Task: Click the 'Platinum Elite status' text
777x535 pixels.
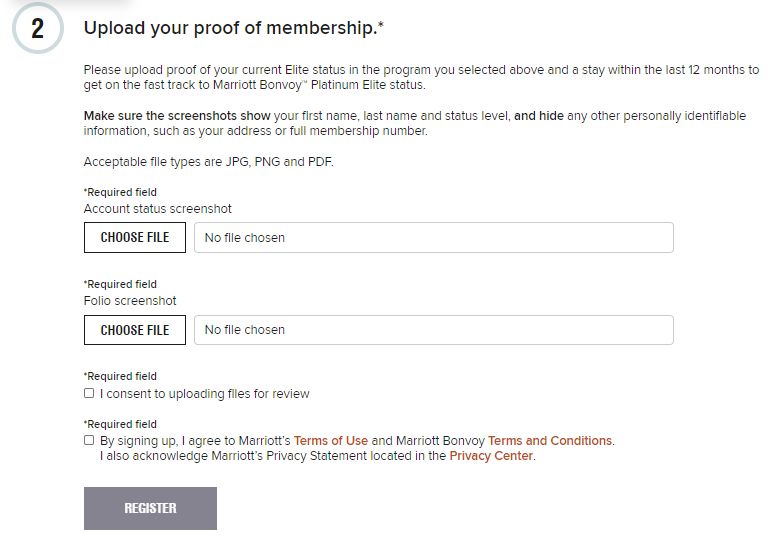Action: (368, 85)
